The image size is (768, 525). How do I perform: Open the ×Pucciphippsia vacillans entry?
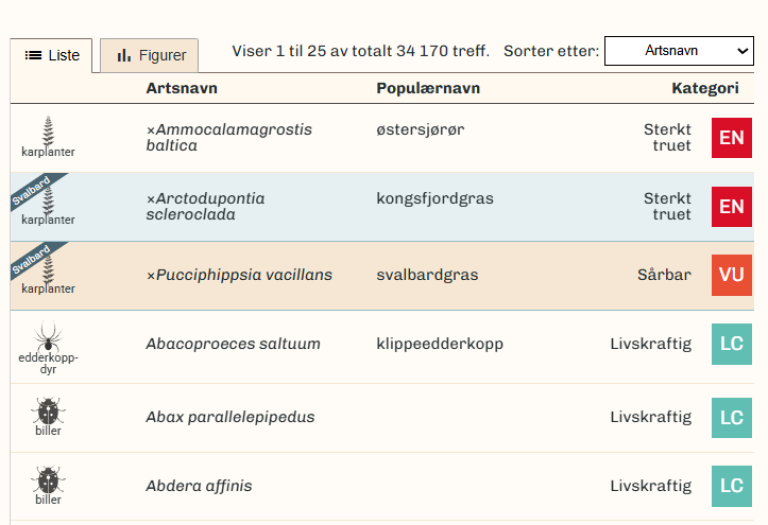tap(239, 275)
